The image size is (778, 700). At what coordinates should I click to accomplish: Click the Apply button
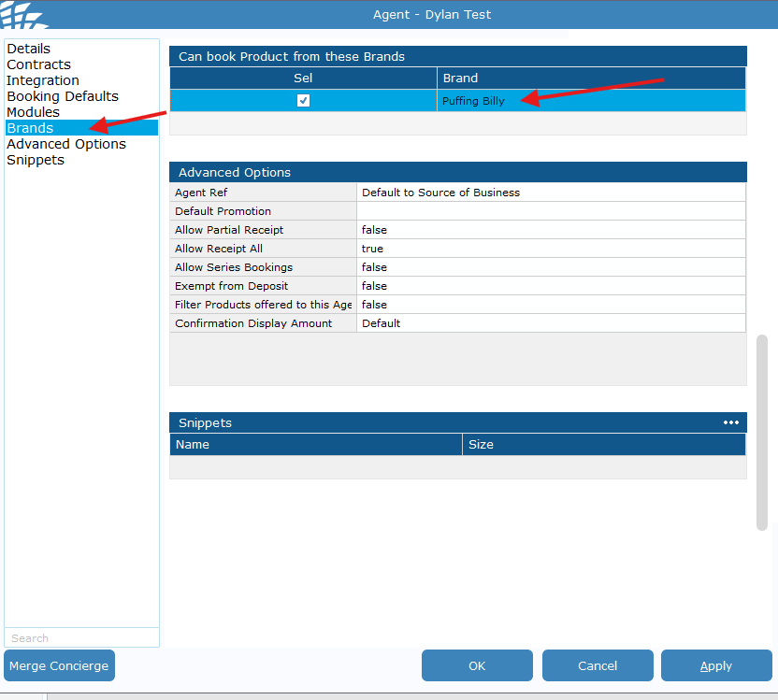(716, 666)
